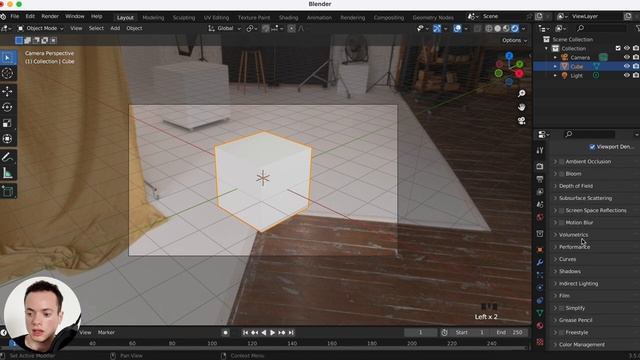Click the zoom viewport magnifier icon
This screenshot has width=640, height=360.
point(522,93)
